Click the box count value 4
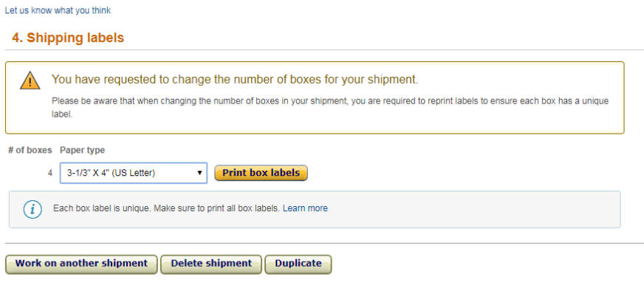The width and height of the screenshot is (644, 283). click(x=50, y=173)
